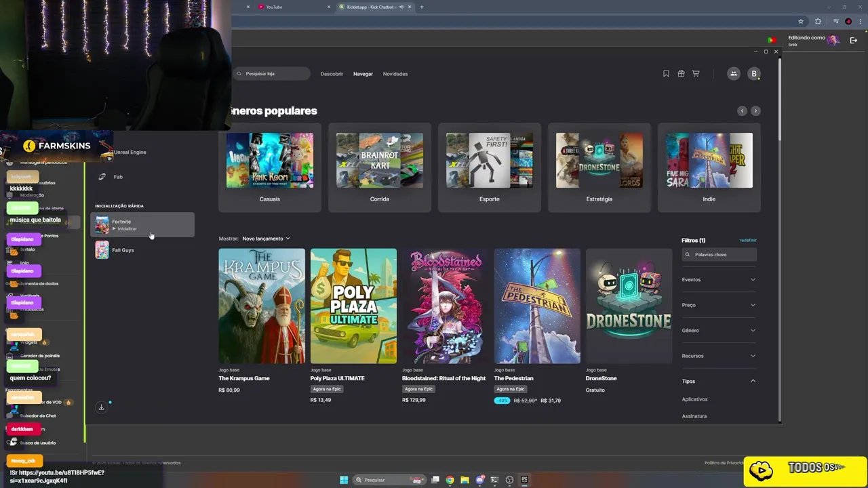Screen dimensions: 868x488
Task: Open the shopping cart icon
Action: click(696, 73)
